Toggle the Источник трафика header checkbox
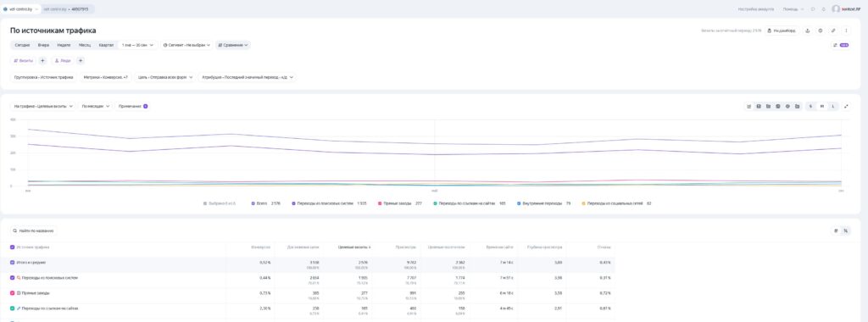This screenshot has height=322, width=868. pos(13,247)
